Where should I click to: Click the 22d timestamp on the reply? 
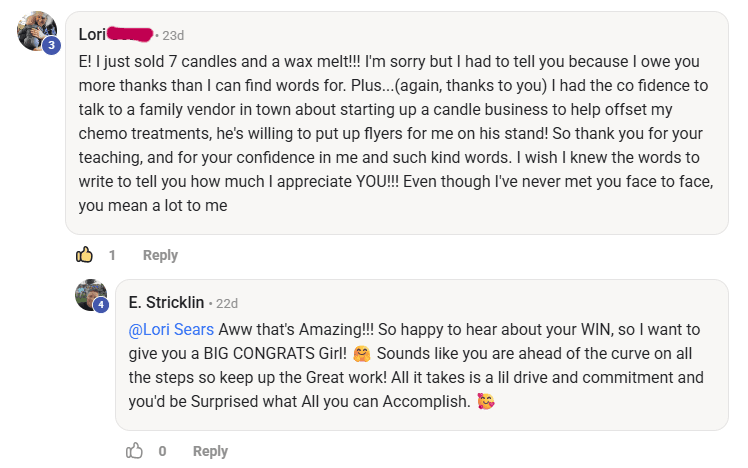click(226, 302)
